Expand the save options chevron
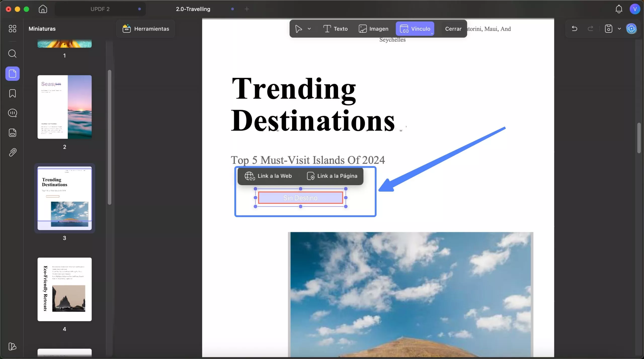Screen dimensions: 644x359 tap(619, 29)
